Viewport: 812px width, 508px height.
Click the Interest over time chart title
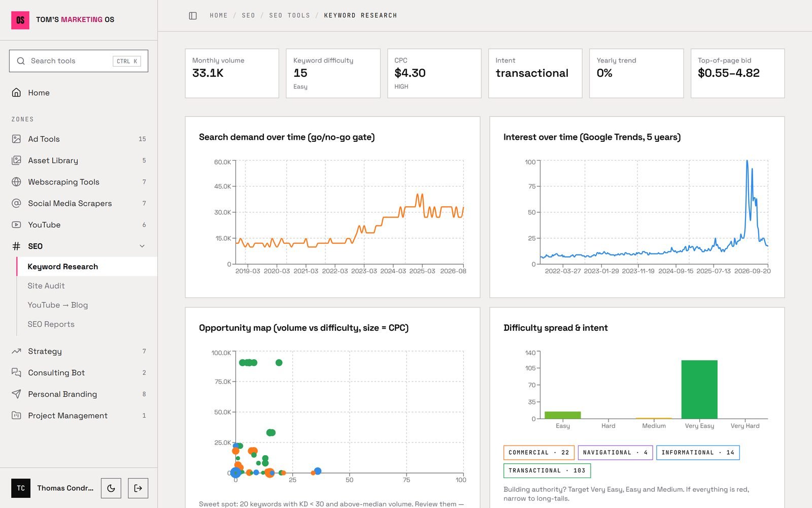pos(592,137)
